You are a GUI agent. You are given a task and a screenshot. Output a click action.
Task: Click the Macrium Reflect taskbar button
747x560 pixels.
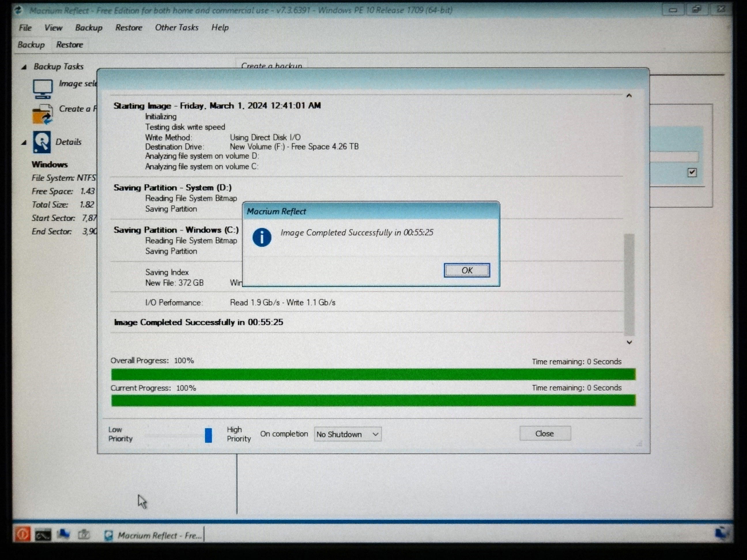point(153,535)
